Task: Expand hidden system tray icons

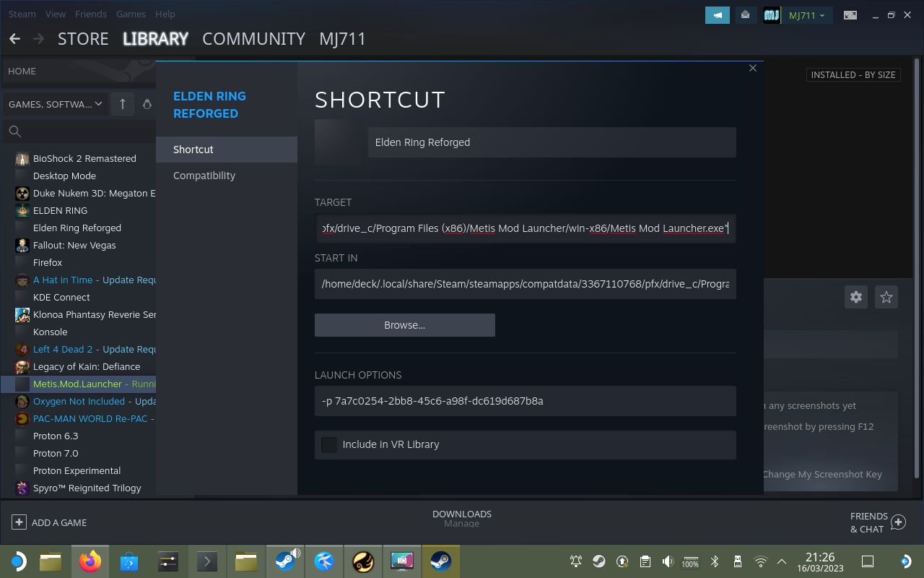Action: tap(782, 561)
